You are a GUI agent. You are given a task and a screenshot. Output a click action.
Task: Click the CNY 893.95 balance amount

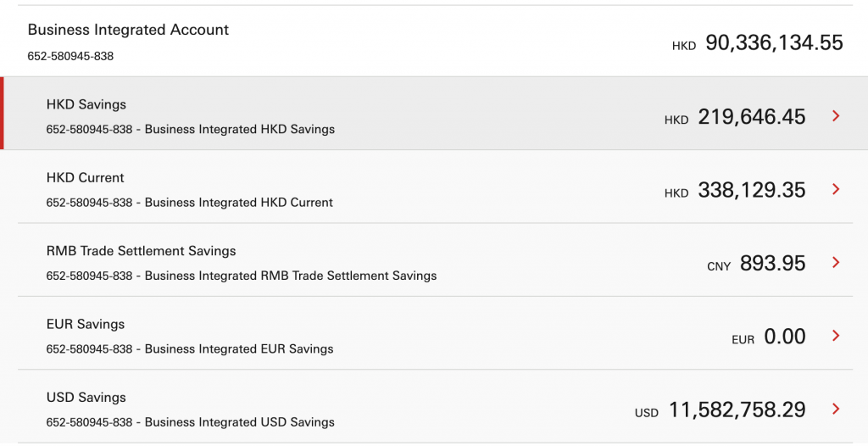(756, 263)
